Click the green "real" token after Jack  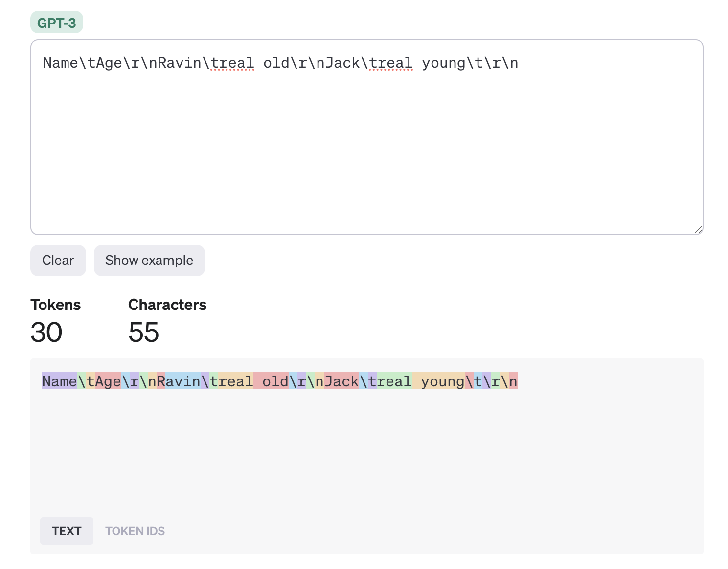pos(394,381)
